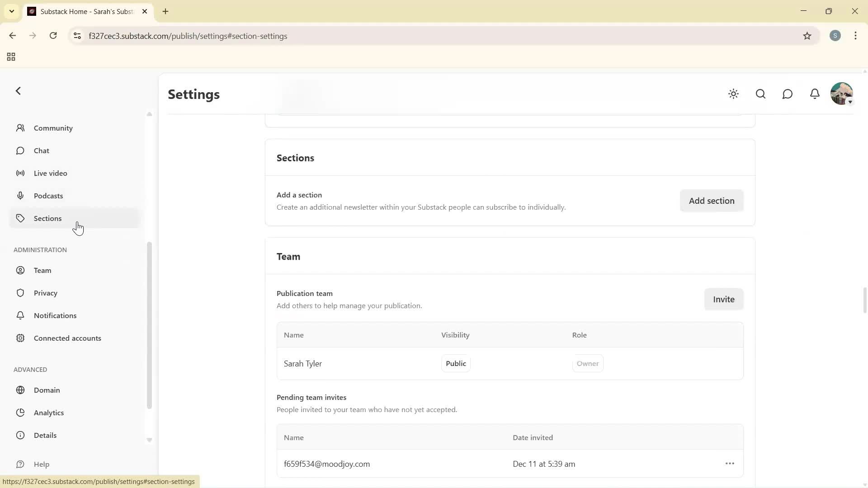Viewport: 868px width, 488px height.
Task: Open the Owner role selector
Action: point(588,363)
